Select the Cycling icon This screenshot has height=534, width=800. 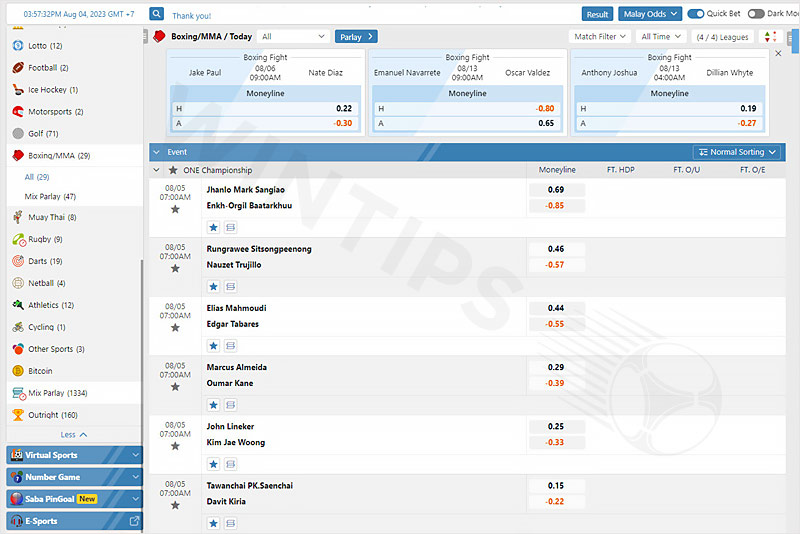(18, 326)
